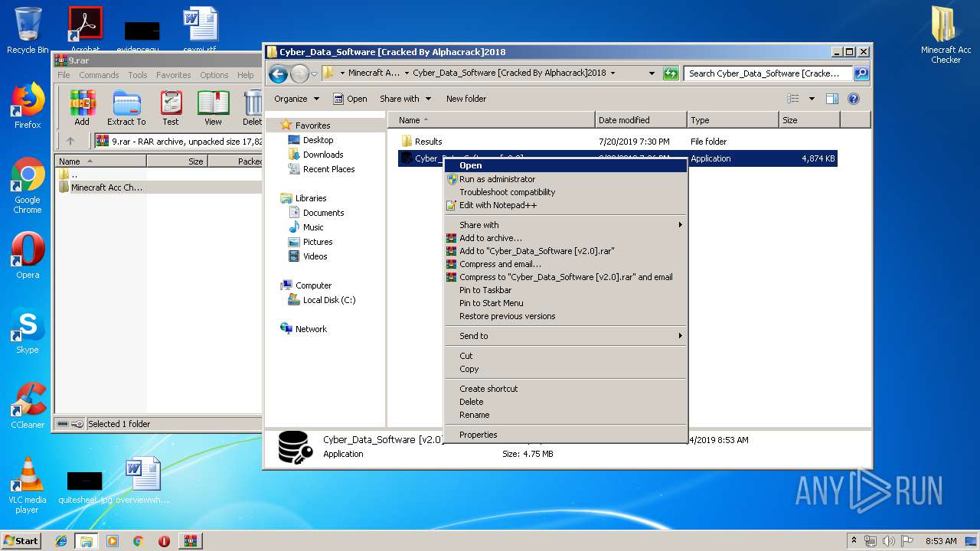Viewport: 980px width, 551px height.
Task: Click the Explorer search box
Action: [769, 73]
